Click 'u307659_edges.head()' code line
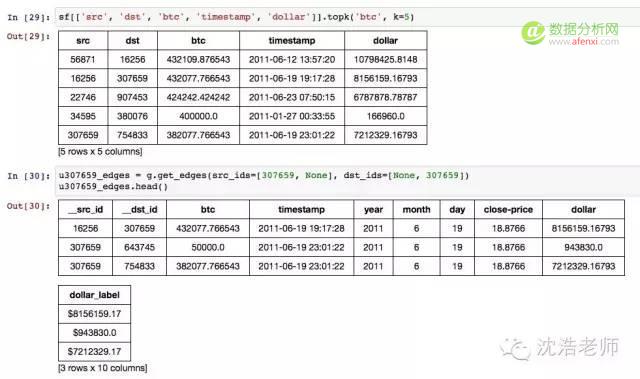Screen dimensions: 640x379 pos(113,187)
